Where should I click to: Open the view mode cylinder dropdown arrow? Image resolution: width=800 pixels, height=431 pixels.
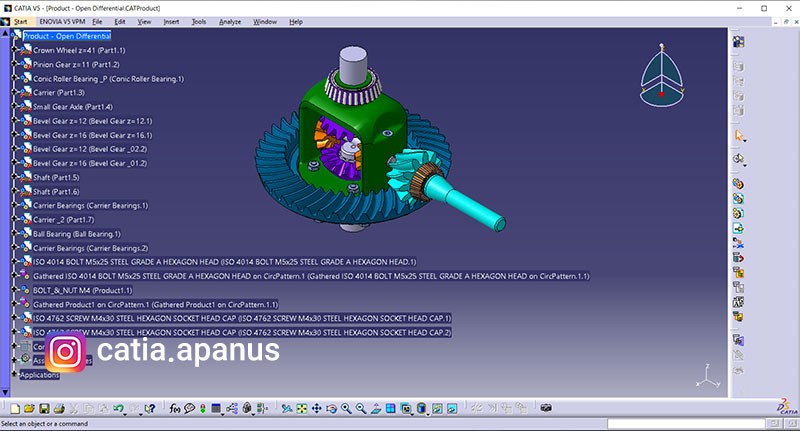(428, 413)
